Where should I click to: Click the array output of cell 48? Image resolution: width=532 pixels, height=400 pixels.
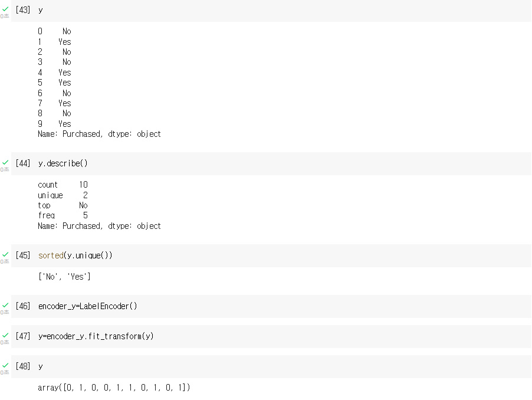(114, 388)
